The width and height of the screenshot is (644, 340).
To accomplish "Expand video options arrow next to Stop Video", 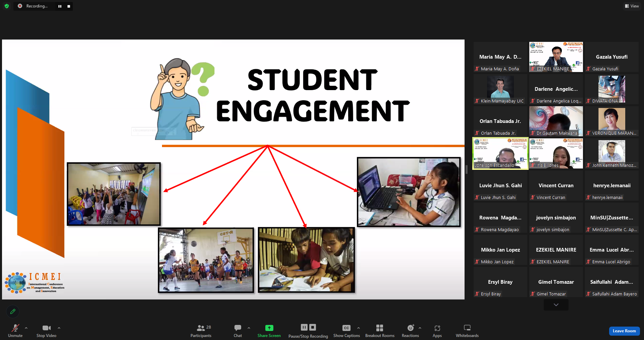I will pos(59,328).
